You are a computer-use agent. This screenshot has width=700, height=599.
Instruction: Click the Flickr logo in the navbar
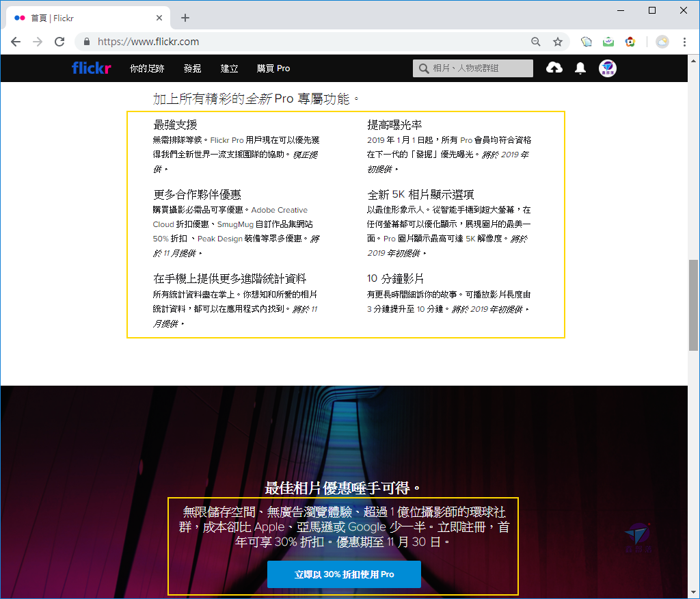point(91,68)
